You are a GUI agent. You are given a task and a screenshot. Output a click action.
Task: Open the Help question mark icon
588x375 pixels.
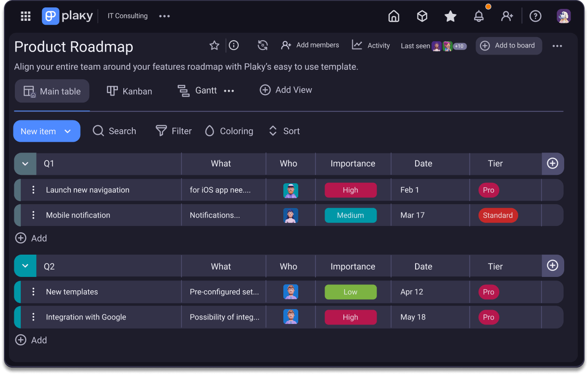[x=535, y=16]
